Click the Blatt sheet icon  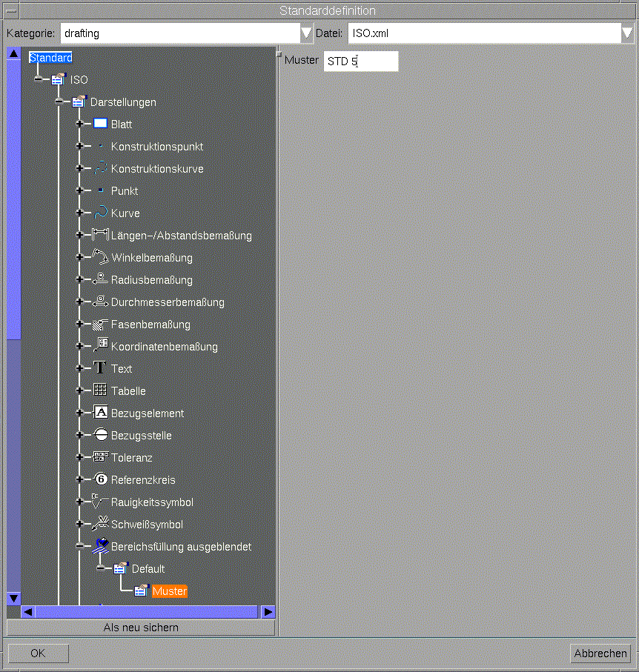pyautogui.click(x=100, y=124)
